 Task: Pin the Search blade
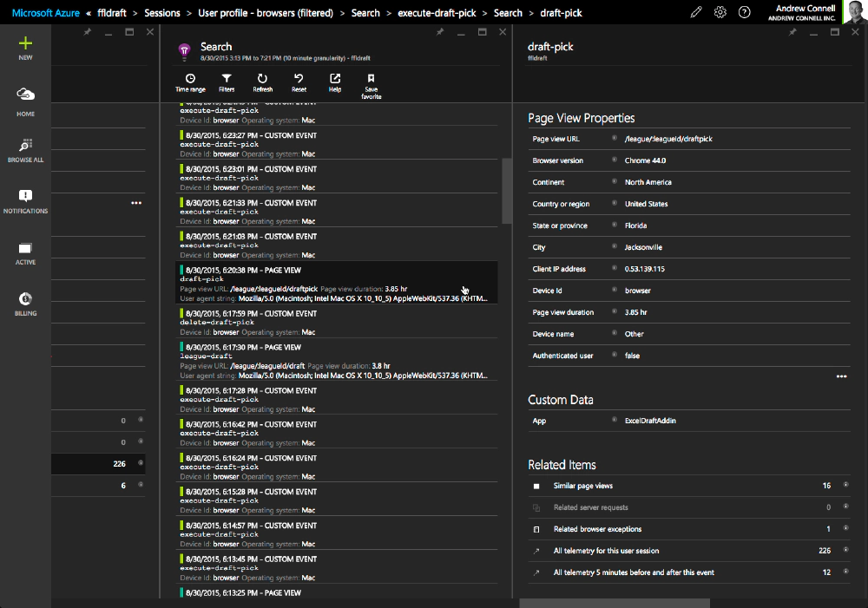[x=440, y=32]
